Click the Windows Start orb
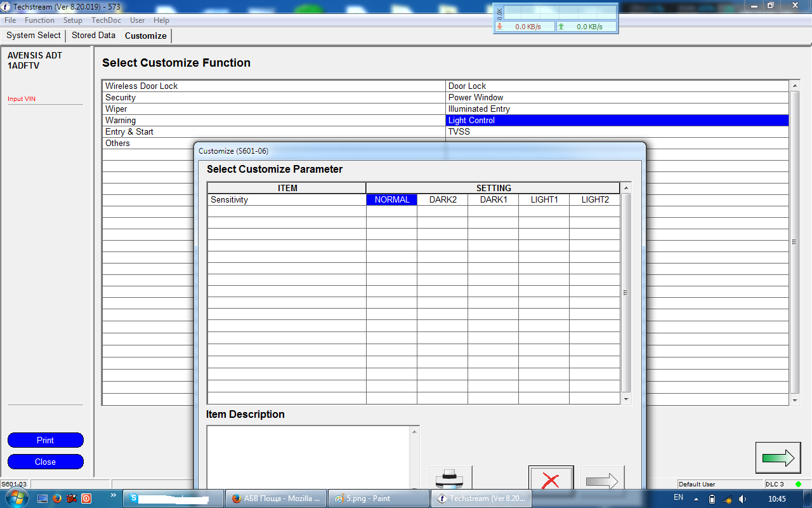Screen dimensions: 812x508 coord(17,498)
